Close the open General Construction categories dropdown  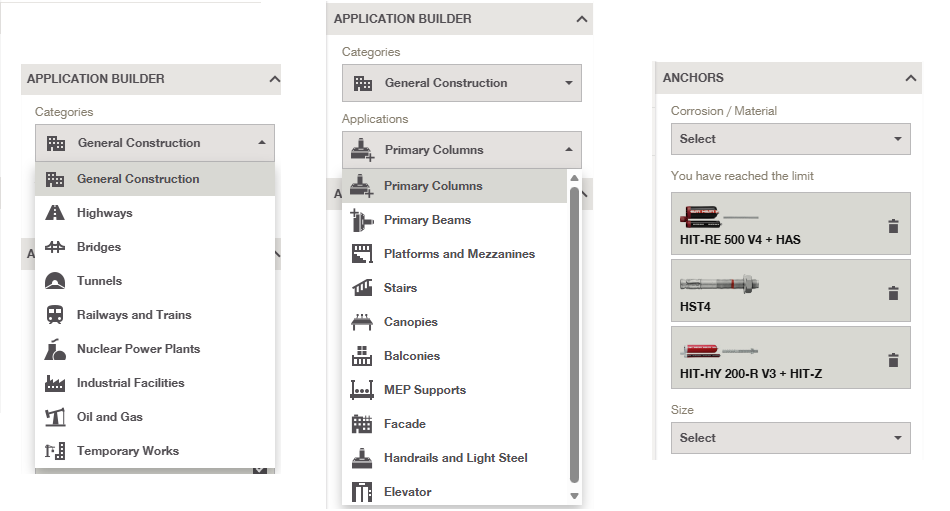(x=154, y=143)
